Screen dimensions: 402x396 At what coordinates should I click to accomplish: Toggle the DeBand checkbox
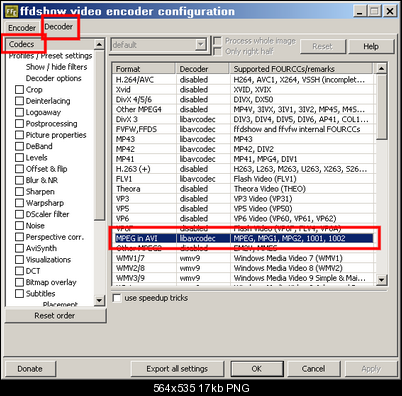coord(20,146)
